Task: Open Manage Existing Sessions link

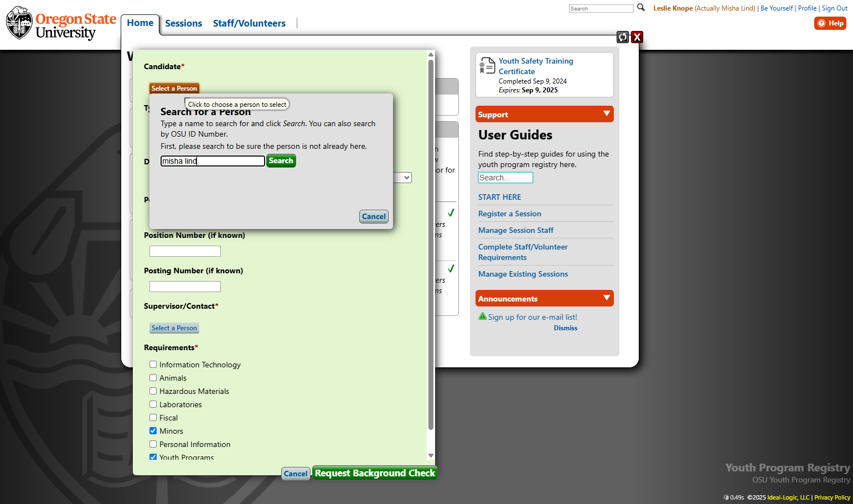Action: tap(523, 274)
